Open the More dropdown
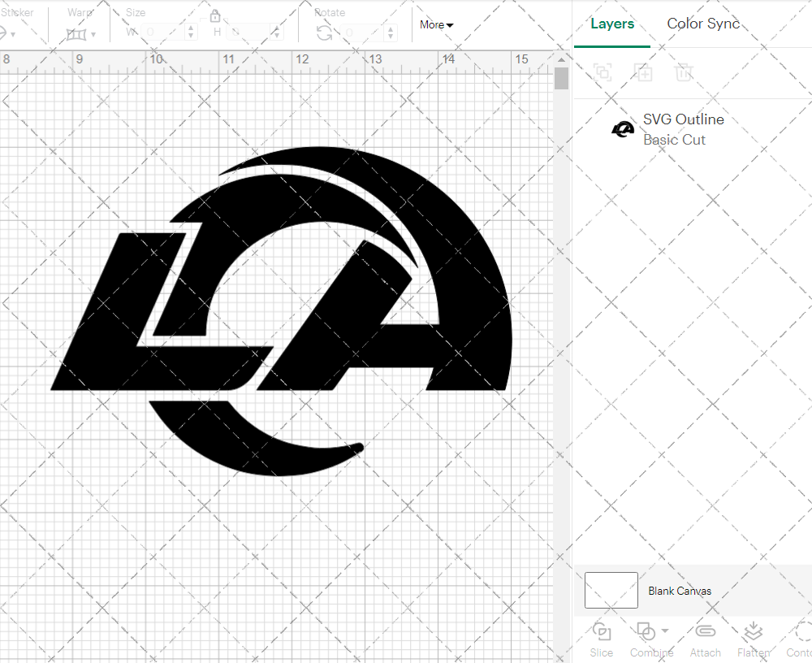This screenshot has width=812, height=663. pos(435,25)
